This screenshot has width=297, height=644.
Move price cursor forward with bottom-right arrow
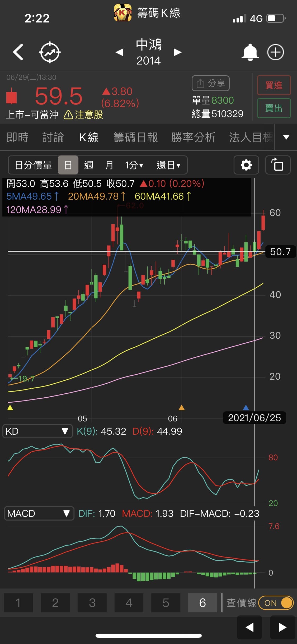tap(282, 627)
